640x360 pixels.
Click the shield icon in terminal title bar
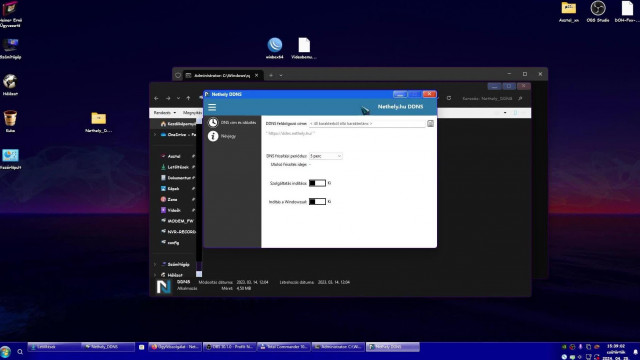[178, 76]
